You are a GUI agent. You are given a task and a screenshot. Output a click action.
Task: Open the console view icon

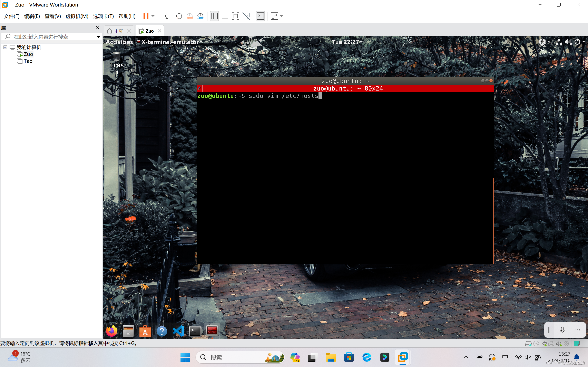tap(260, 16)
